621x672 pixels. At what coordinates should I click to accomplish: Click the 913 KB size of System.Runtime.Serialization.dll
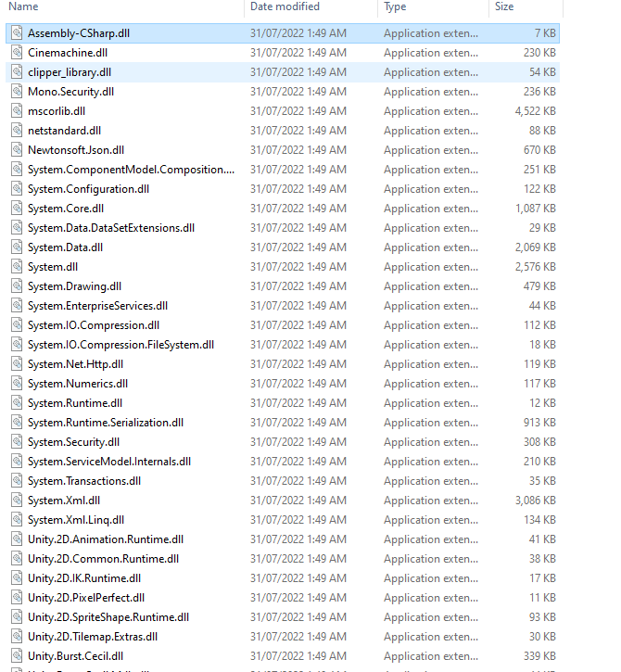tap(539, 422)
